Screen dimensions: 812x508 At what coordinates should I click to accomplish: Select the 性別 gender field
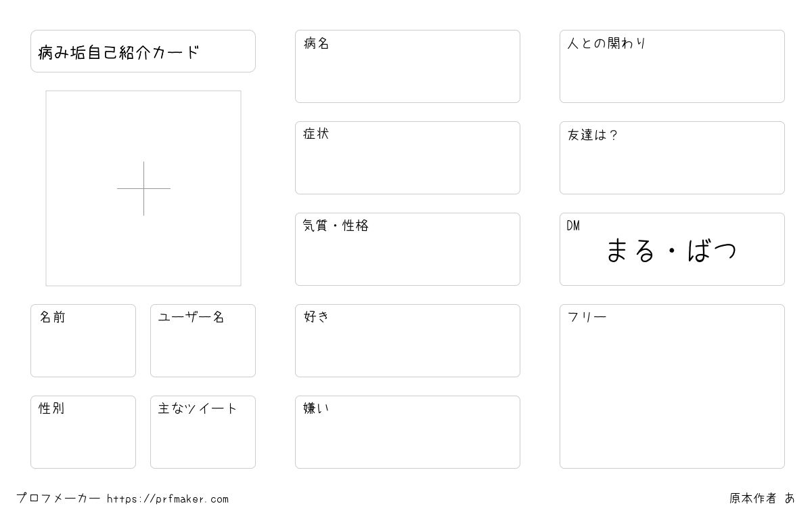tap(83, 432)
